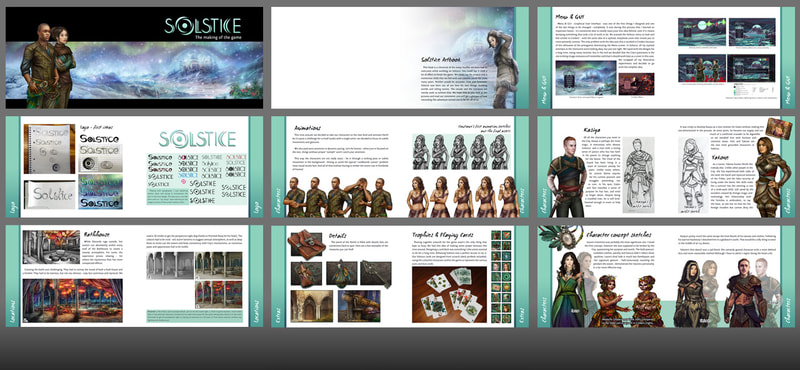Open the small red-toned screenshot on the Menu & GUI page
The image size is (800, 370).
636,84
